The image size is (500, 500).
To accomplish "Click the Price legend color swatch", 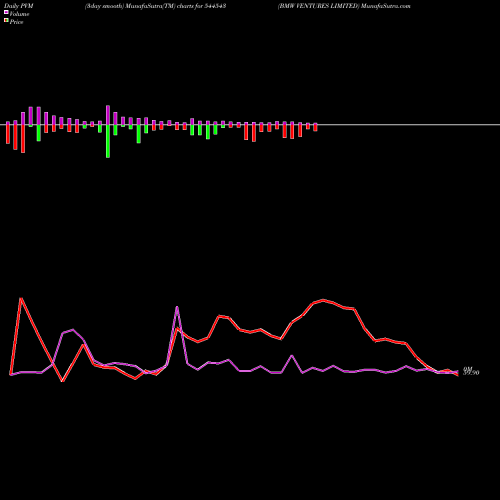I will pos(6,20).
